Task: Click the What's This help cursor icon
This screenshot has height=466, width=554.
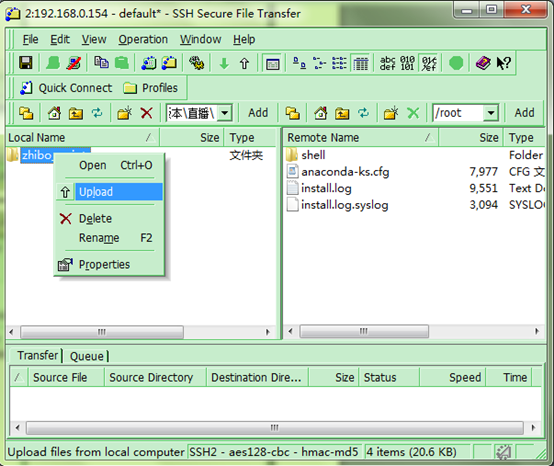Action: tap(503, 63)
